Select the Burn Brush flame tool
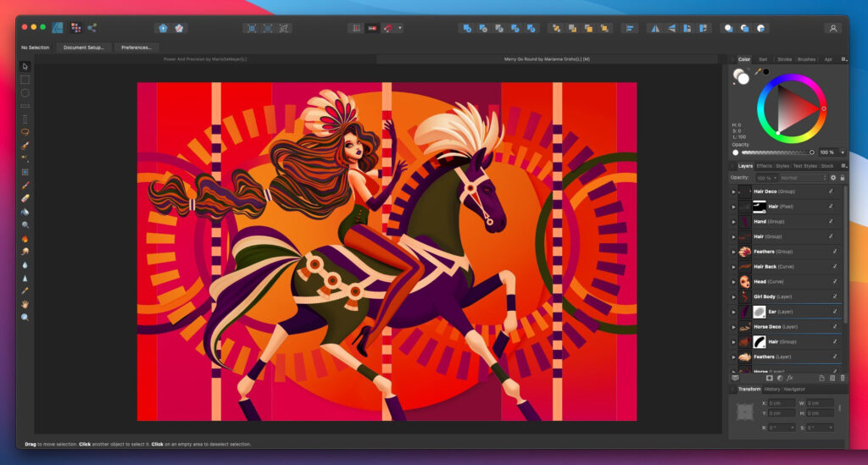 [x=25, y=239]
